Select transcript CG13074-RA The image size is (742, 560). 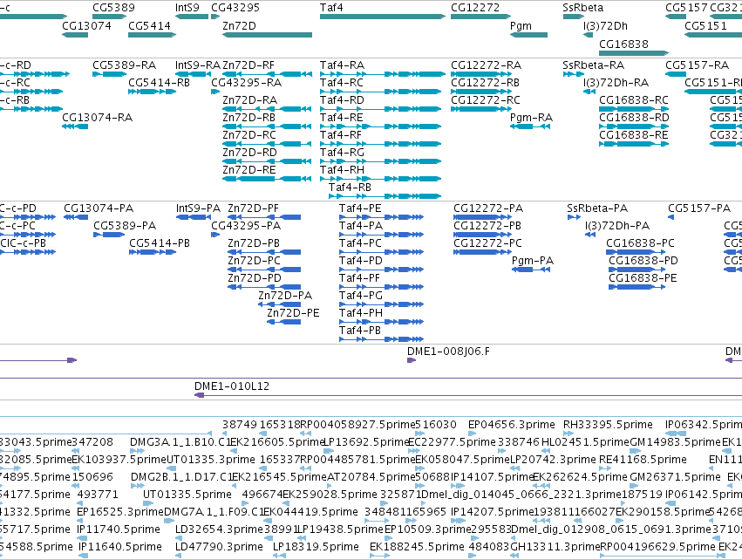[97, 118]
